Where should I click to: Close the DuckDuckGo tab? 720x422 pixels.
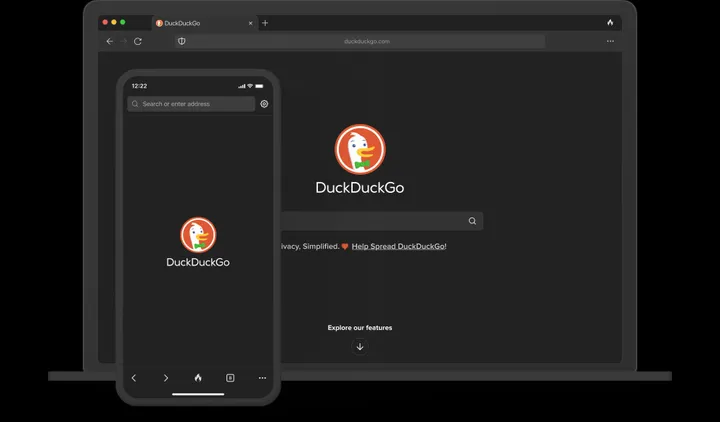click(x=250, y=22)
